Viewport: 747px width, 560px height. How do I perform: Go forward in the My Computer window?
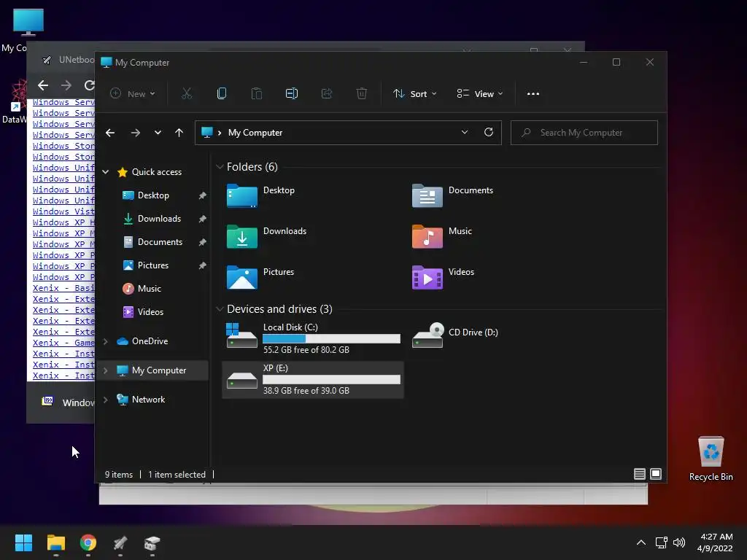[136, 133]
